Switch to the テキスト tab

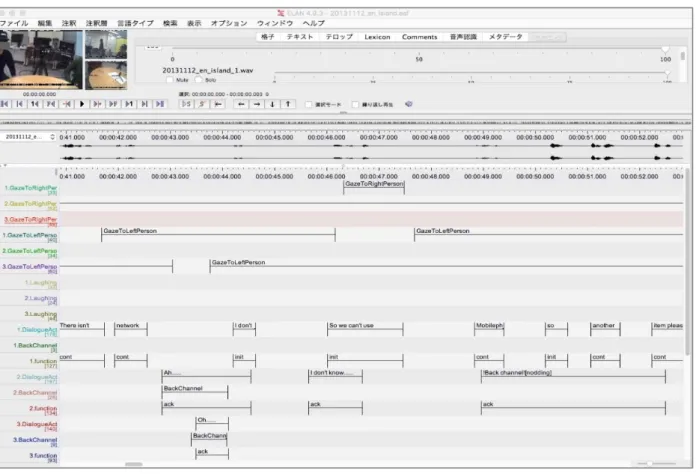click(300, 37)
